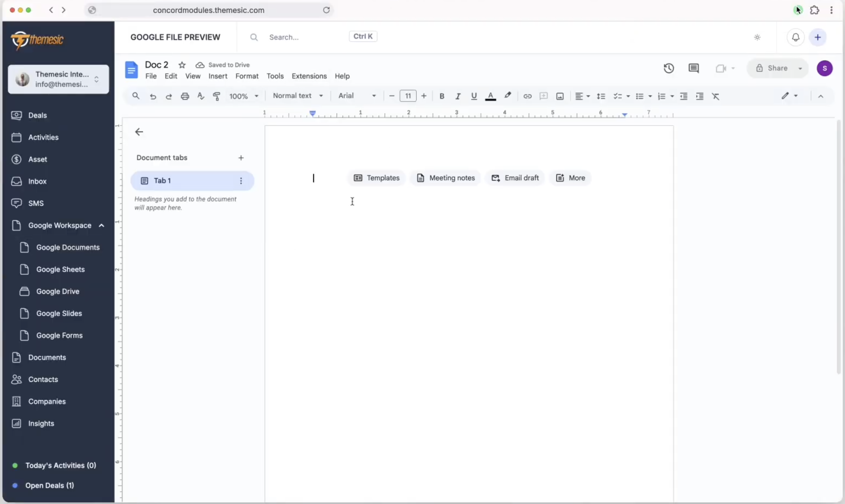Apply italic formatting from the toolbar
Image resolution: width=845 pixels, height=504 pixels.
point(458,96)
